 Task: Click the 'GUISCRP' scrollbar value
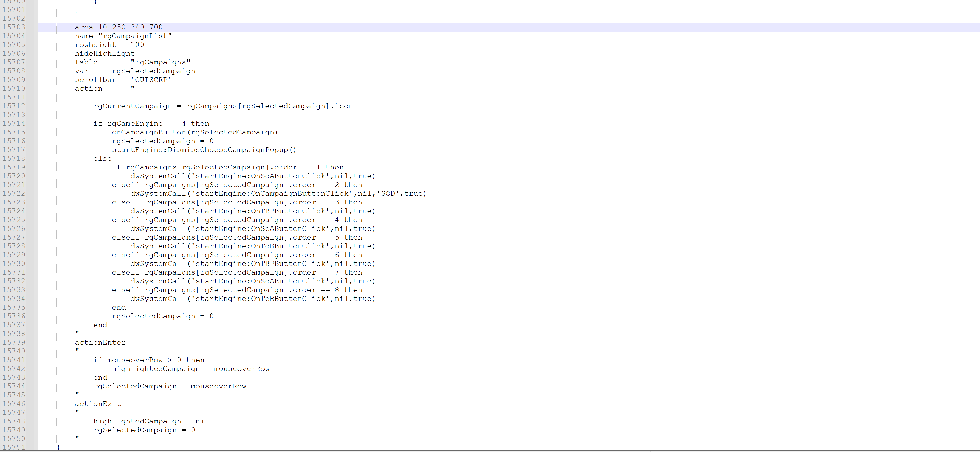pos(151,79)
